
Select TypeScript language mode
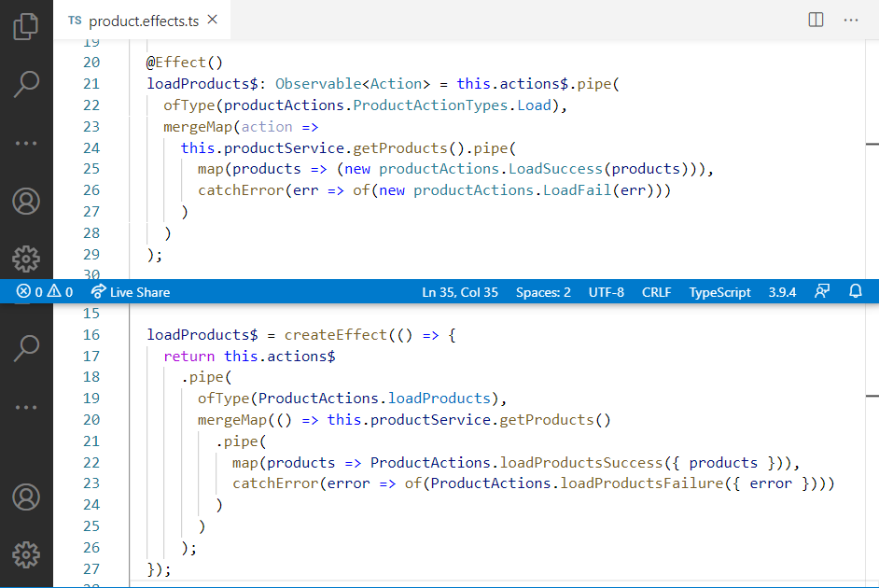(x=719, y=292)
